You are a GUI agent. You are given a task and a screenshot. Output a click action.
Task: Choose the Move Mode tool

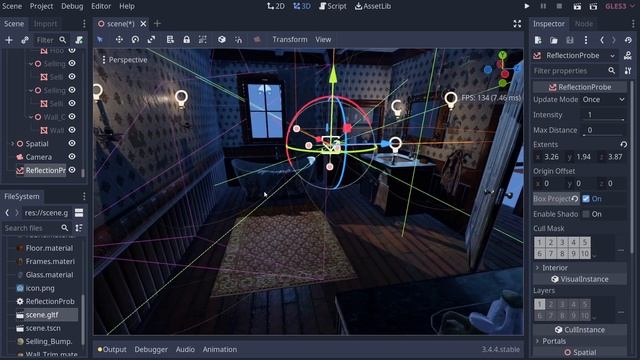(119, 40)
